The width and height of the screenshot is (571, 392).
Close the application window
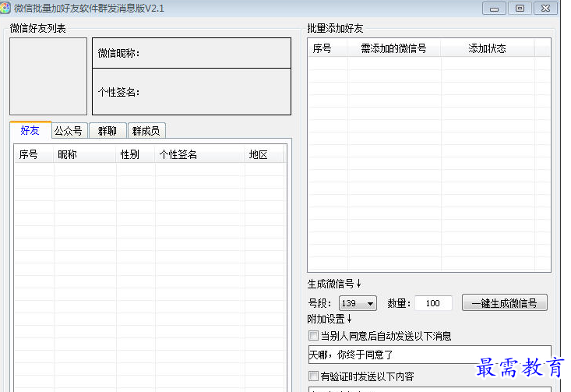pyautogui.click(x=545, y=9)
